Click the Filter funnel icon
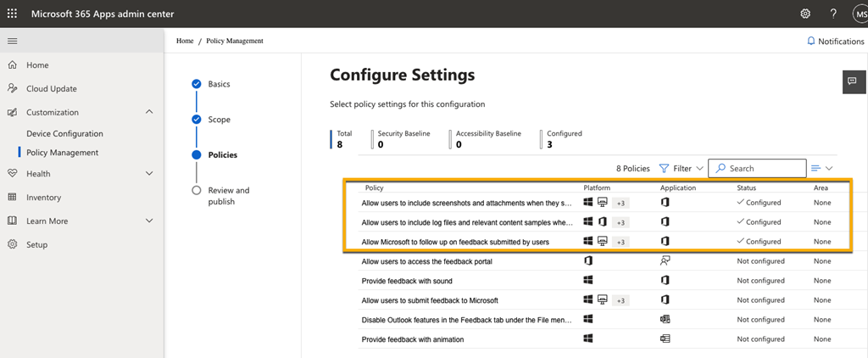The width and height of the screenshot is (868, 358). [664, 168]
